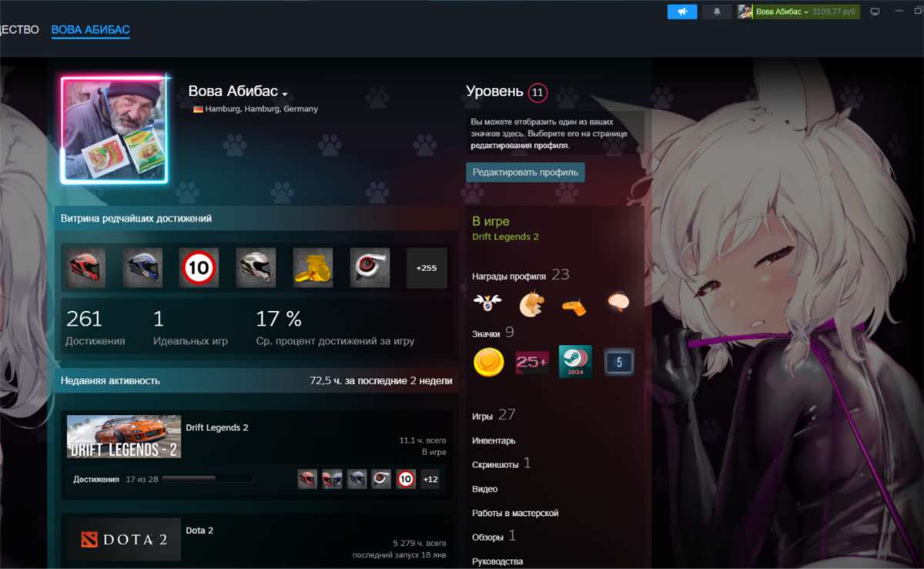Open the +255 more achievements tile
This screenshot has width=924, height=569.
427,268
